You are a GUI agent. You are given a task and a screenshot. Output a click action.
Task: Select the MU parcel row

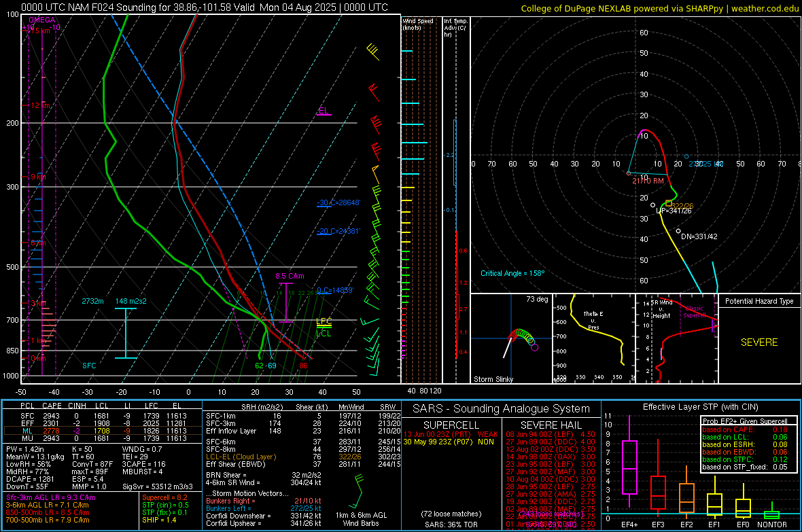click(x=103, y=438)
